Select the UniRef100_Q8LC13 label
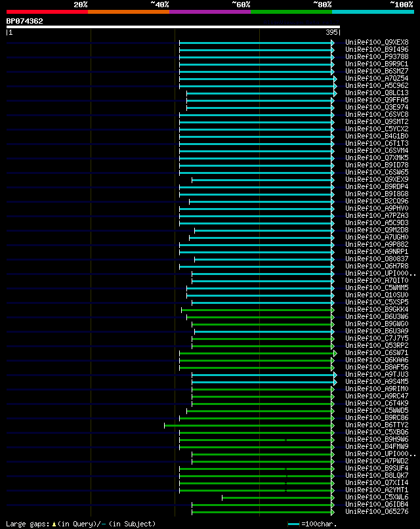Image resolution: width=420 pixels, height=529 pixels. pos(377,93)
